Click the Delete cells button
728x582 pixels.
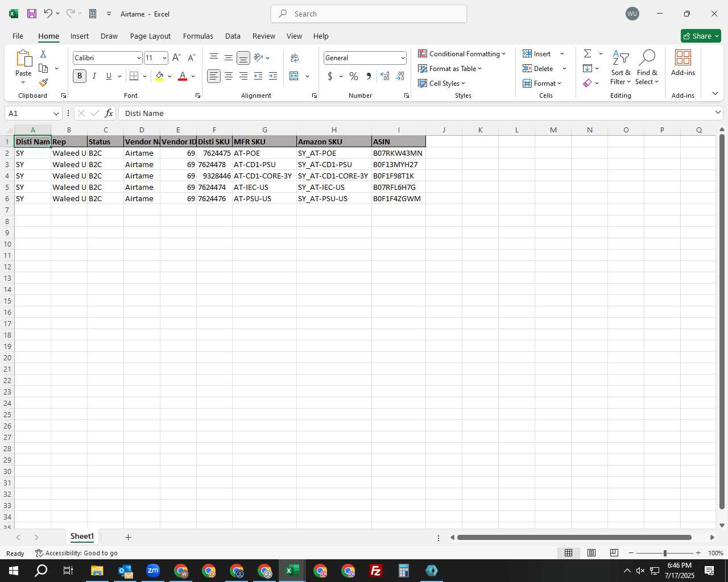pos(538,68)
